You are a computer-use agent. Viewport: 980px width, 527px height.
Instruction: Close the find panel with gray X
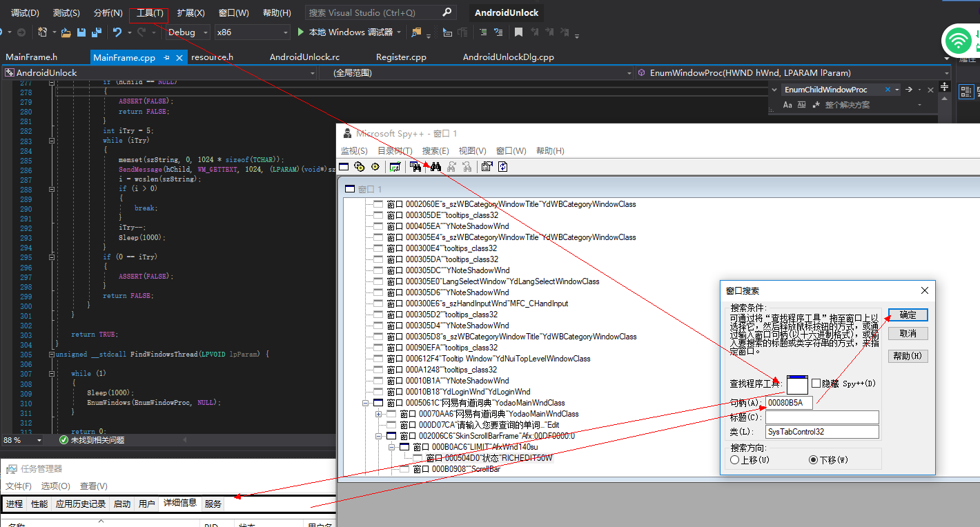coord(930,90)
